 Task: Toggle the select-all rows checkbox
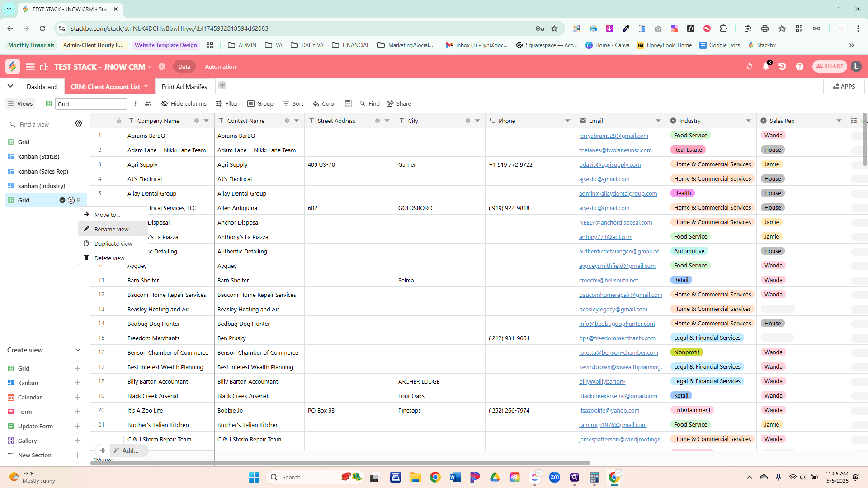pyautogui.click(x=102, y=121)
